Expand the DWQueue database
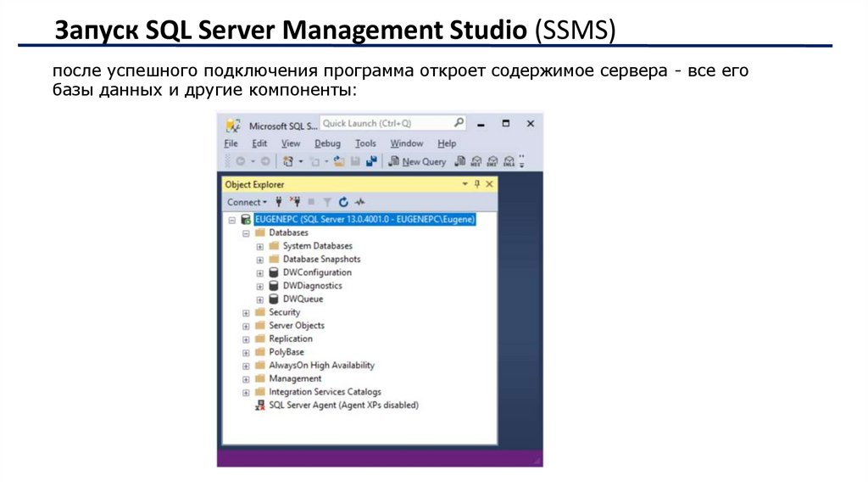Viewport: 868px width, 487px height. (259, 299)
